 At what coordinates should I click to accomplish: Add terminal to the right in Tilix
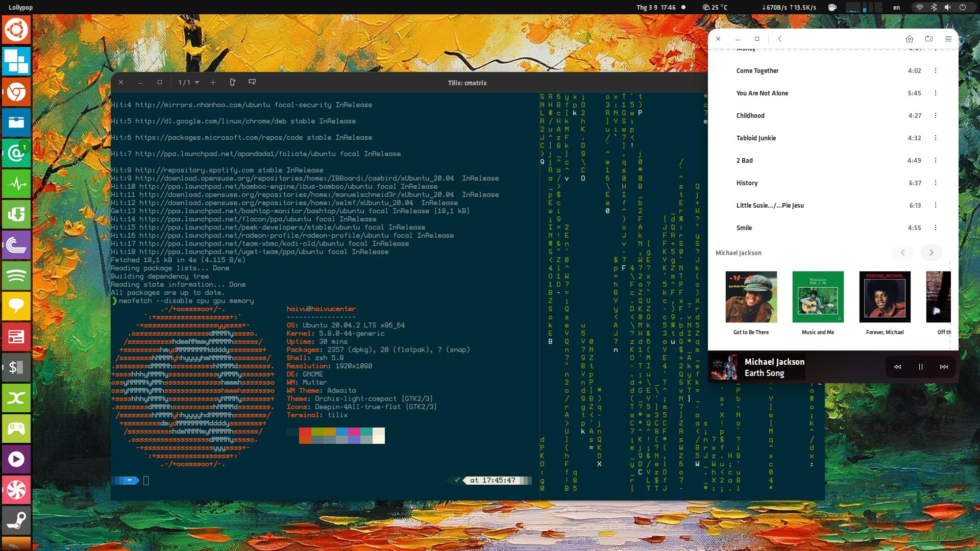233,82
